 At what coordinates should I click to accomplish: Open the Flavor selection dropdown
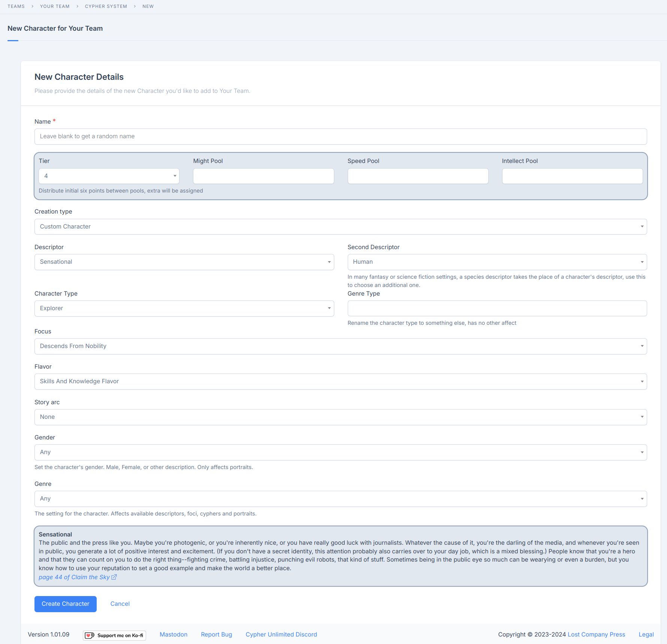[x=340, y=381]
